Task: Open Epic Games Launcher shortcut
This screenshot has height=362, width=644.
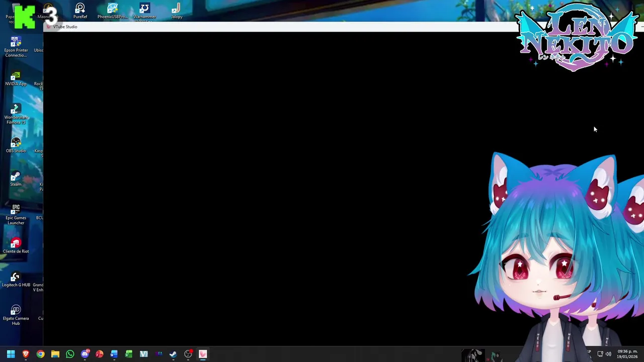Action: pyautogui.click(x=16, y=215)
